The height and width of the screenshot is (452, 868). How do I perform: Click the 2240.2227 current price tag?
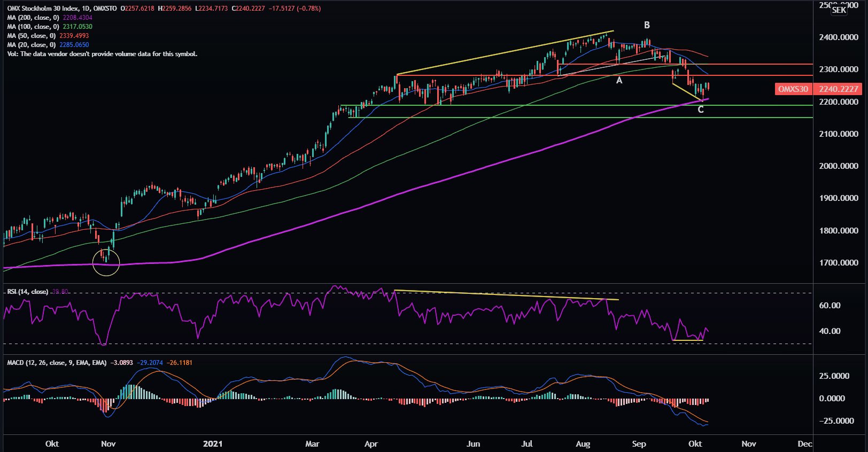pos(838,89)
